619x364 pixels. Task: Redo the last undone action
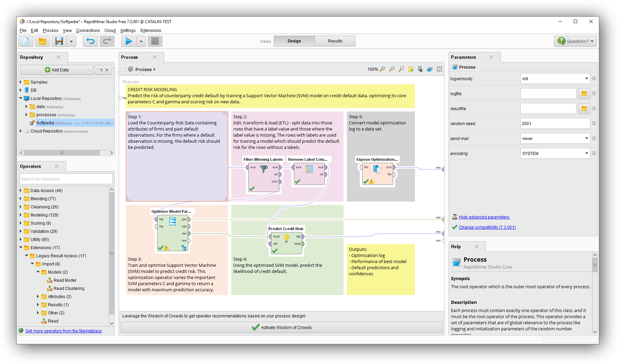pyautogui.click(x=107, y=41)
